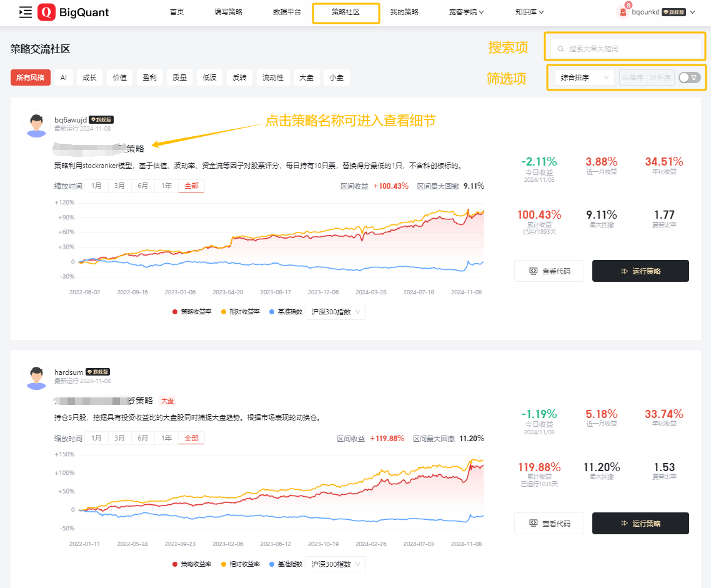Click the search magnifier icon
Viewport: 711px width, 588px height.
[560, 49]
